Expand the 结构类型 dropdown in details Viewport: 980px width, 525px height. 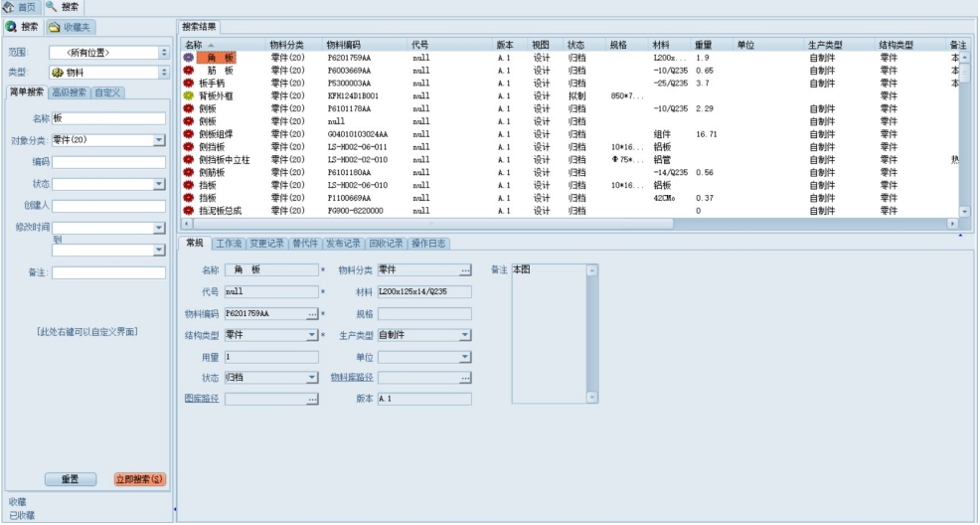point(312,335)
